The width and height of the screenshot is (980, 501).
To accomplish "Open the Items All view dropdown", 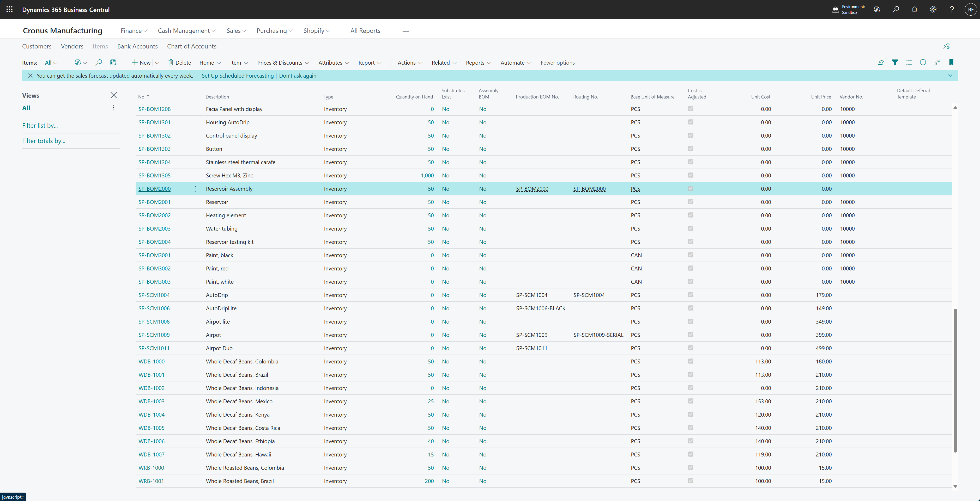I will [x=51, y=63].
